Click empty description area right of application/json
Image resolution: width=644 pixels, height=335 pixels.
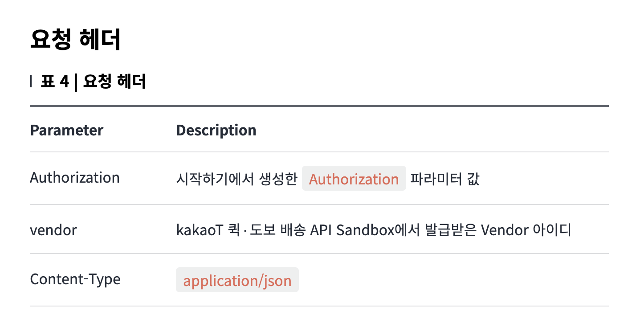pos(453,280)
